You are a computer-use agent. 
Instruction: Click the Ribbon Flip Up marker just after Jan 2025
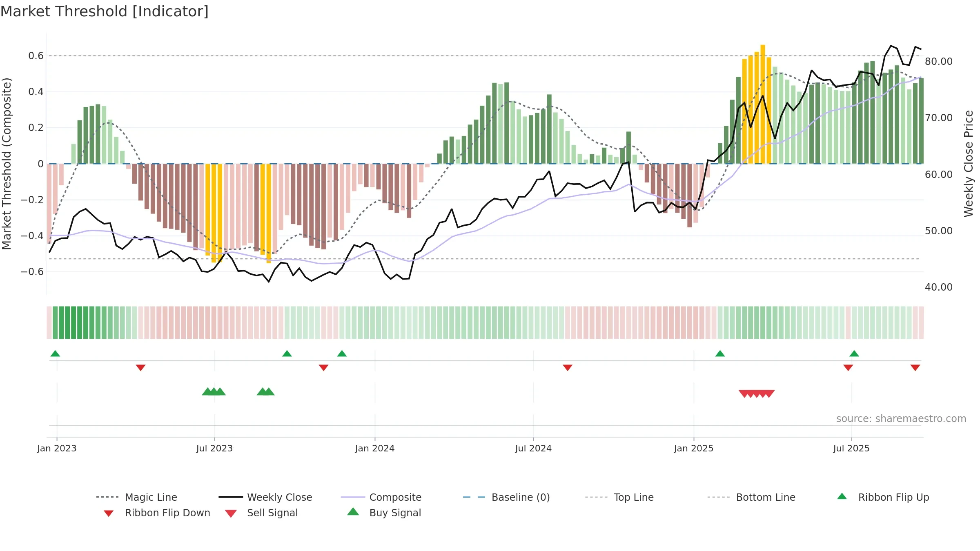720,353
